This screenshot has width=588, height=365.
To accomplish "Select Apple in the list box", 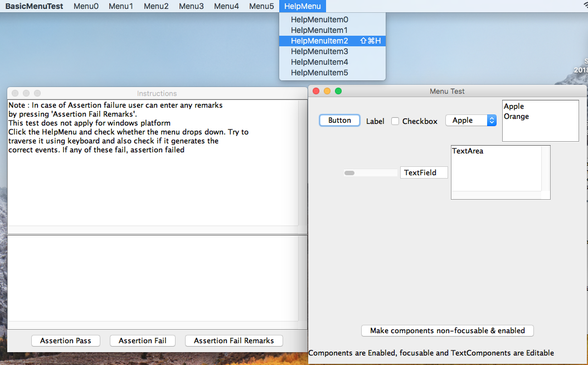I will point(513,107).
